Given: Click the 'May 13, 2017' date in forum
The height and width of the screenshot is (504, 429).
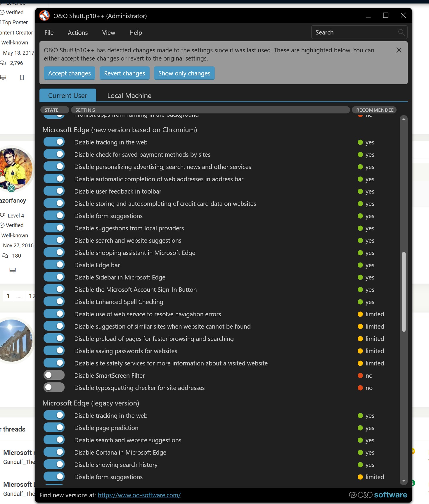Looking at the screenshot, I should (19, 53).
